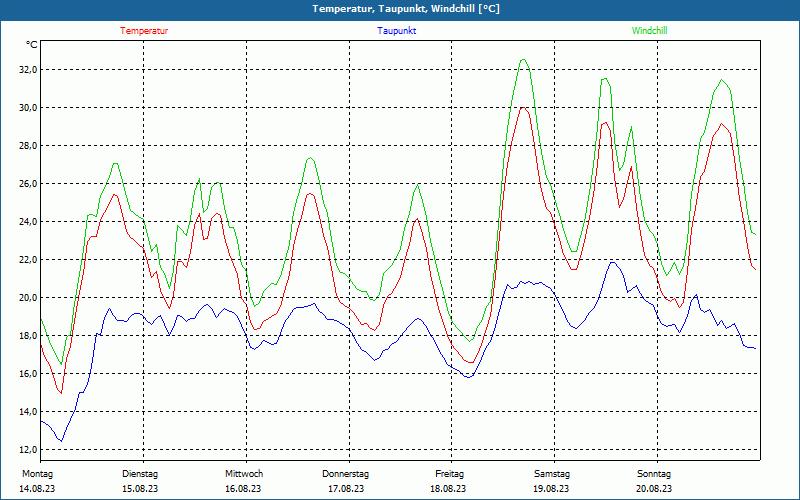Click the 12,0 axis value

pyautogui.click(x=28, y=449)
